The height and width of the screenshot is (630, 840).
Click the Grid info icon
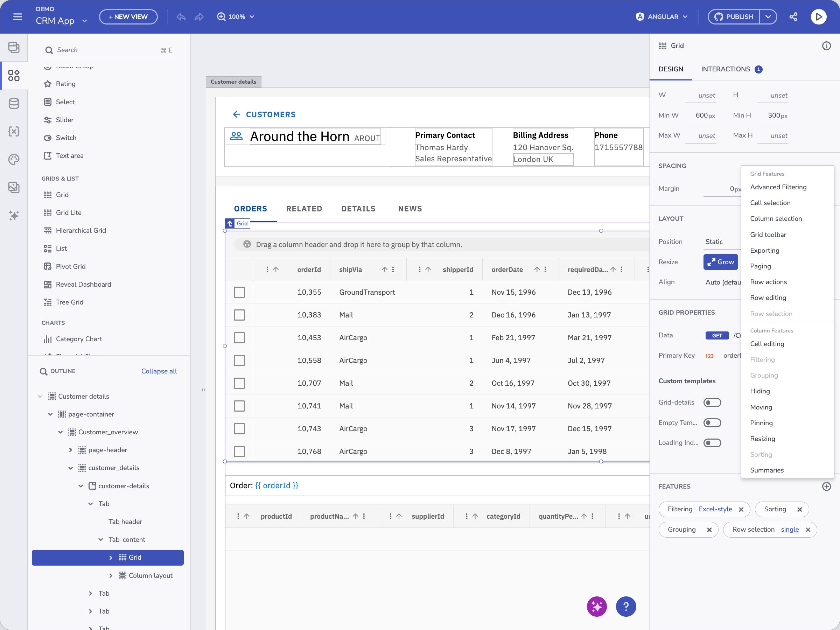point(826,45)
